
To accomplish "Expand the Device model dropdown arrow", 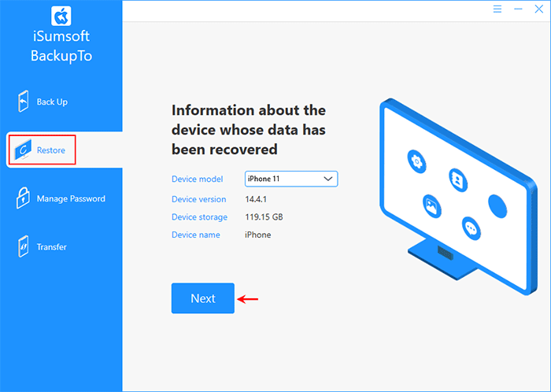I will (x=328, y=179).
